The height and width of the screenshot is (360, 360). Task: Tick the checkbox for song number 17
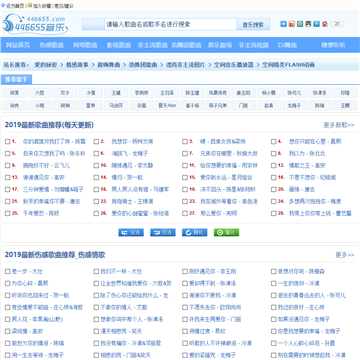click(7, 190)
